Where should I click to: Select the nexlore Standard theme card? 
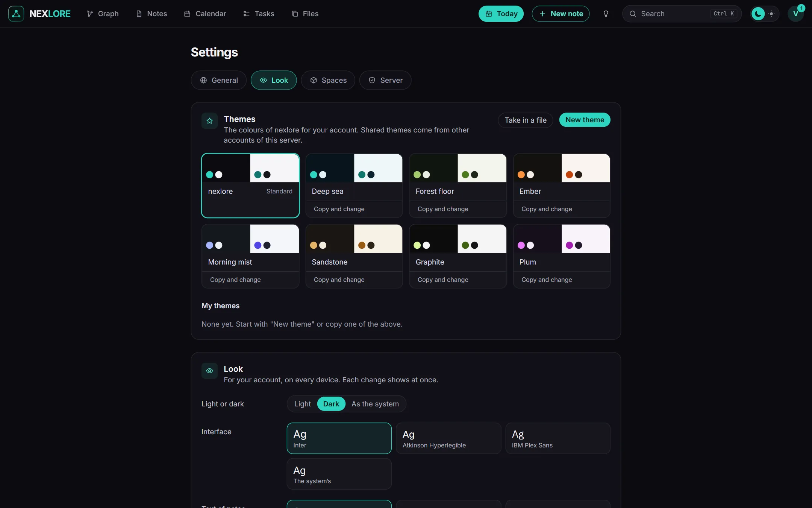pos(250,186)
